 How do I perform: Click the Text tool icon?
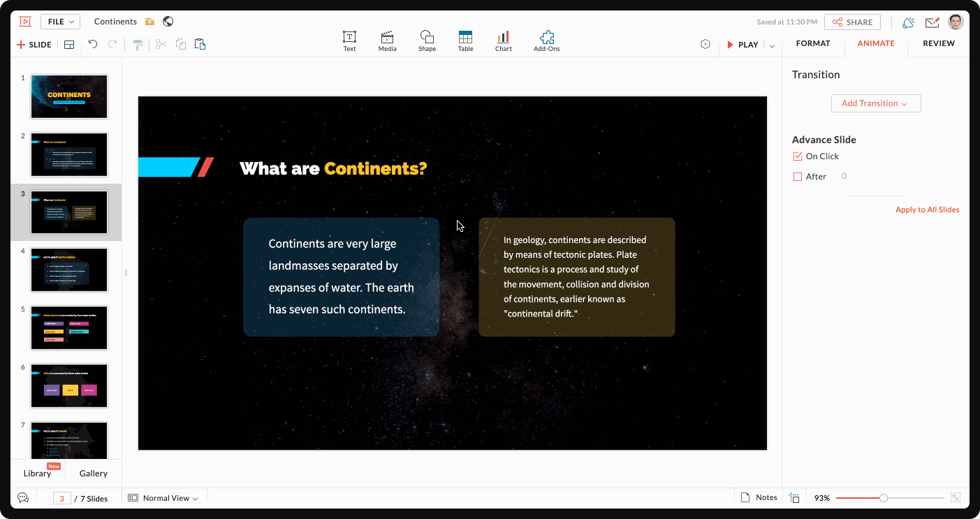point(349,38)
